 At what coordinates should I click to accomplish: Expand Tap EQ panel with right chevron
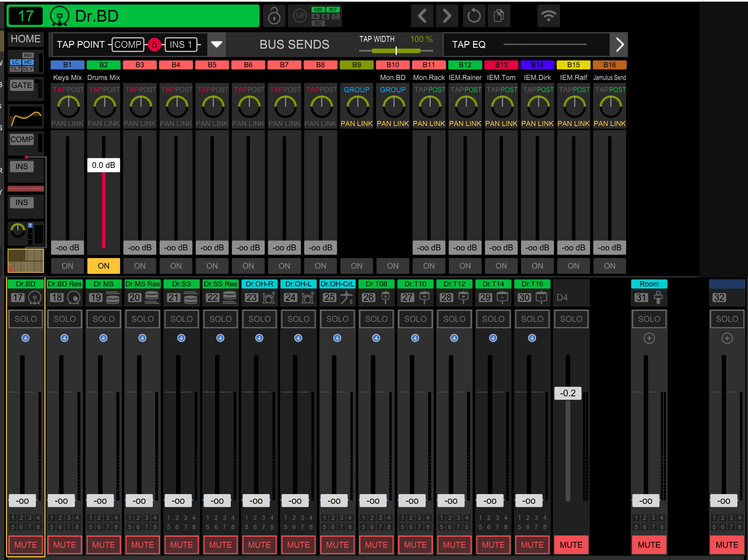point(619,44)
